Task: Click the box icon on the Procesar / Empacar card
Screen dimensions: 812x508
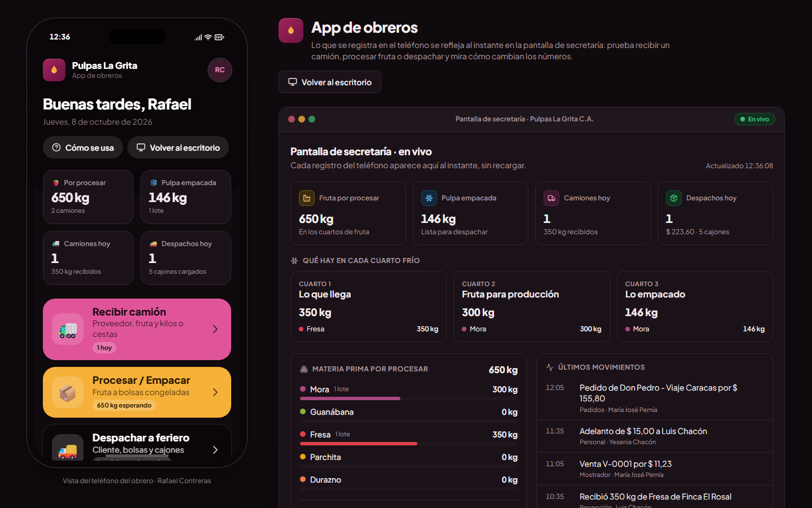Action: click(68, 392)
